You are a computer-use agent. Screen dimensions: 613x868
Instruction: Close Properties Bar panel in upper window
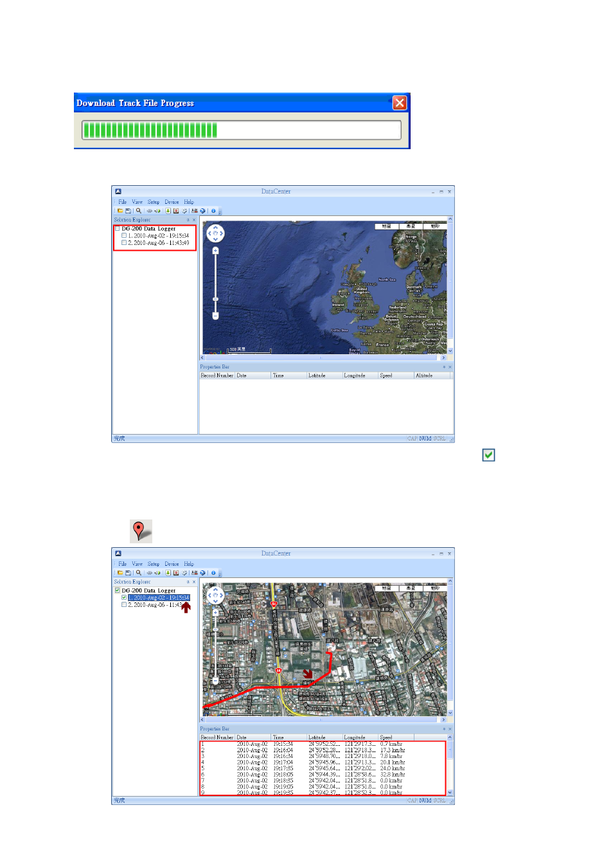(x=450, y=367)
